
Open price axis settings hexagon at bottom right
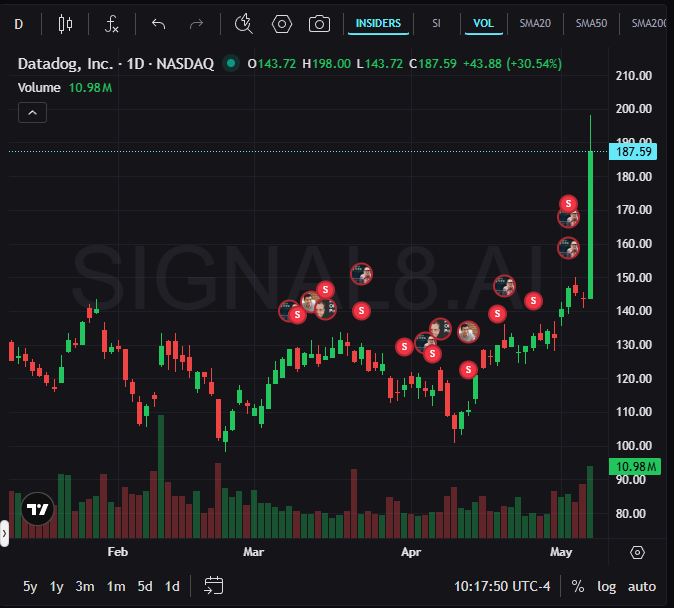[637, 553]
